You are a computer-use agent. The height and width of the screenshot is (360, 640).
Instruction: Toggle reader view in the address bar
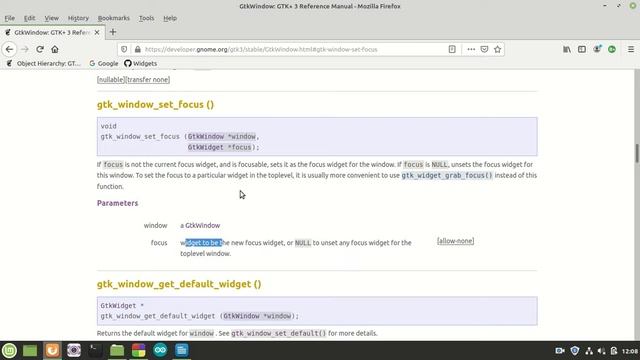(x=452, y=49)
